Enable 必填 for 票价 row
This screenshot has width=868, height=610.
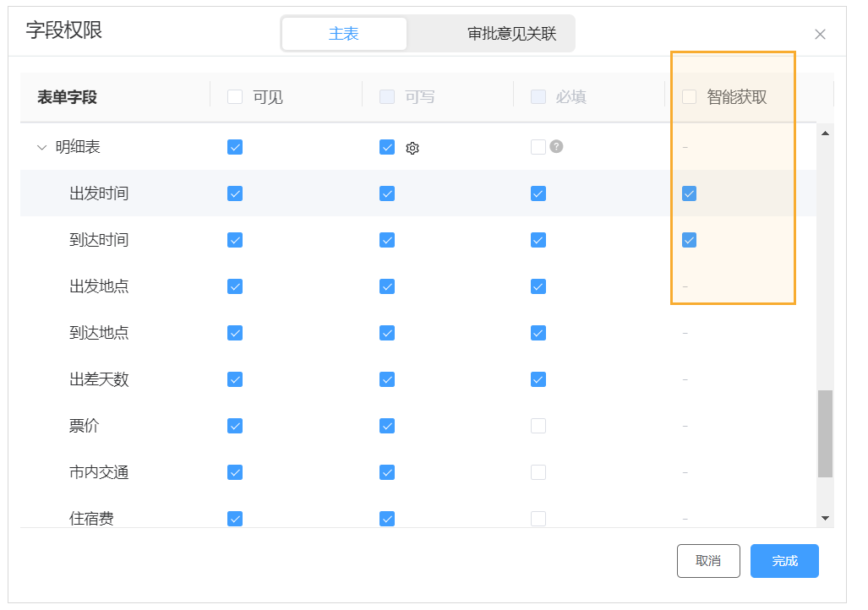tap(538, 426)
